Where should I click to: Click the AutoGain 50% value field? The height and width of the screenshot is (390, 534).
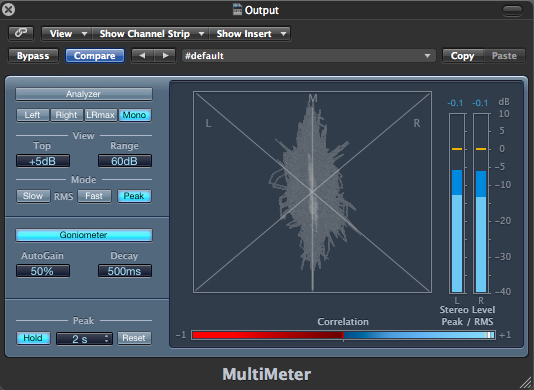[x=43, y=271]
